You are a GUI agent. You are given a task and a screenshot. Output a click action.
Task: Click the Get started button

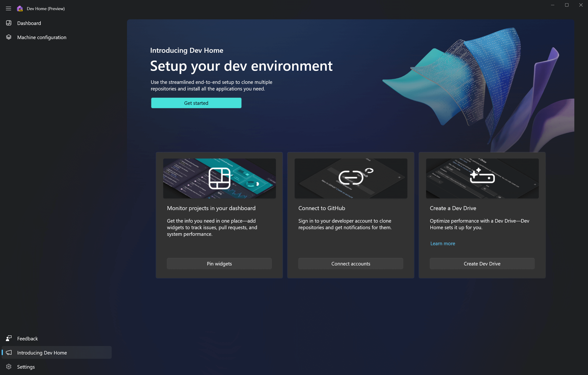(x=196, y=103)
